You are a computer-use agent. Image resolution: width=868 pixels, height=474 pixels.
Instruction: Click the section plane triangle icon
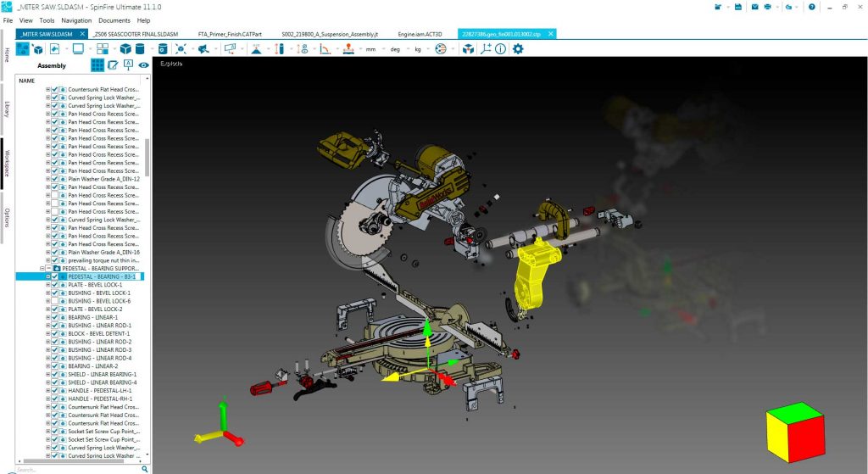[x=256, y=48]
